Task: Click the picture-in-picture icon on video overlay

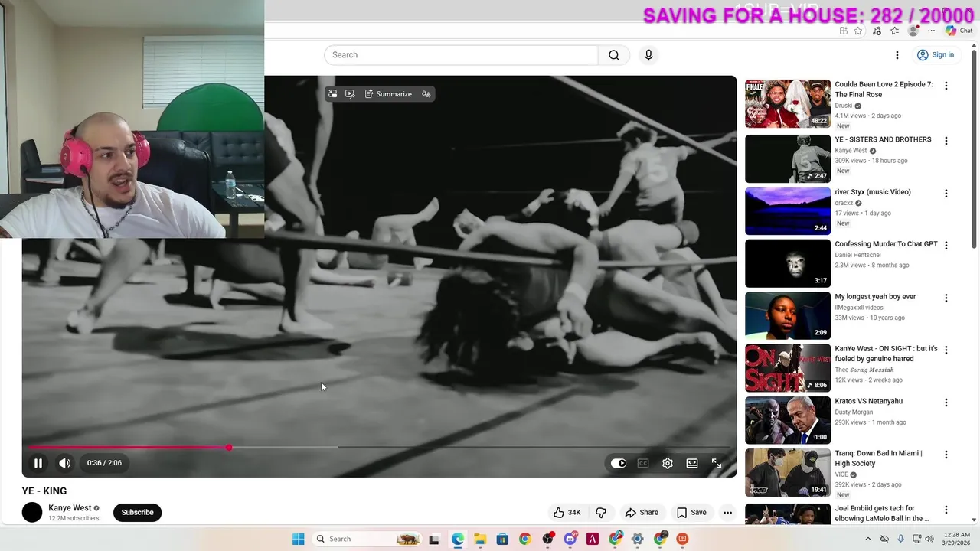Action: click(x=332, y=93)
